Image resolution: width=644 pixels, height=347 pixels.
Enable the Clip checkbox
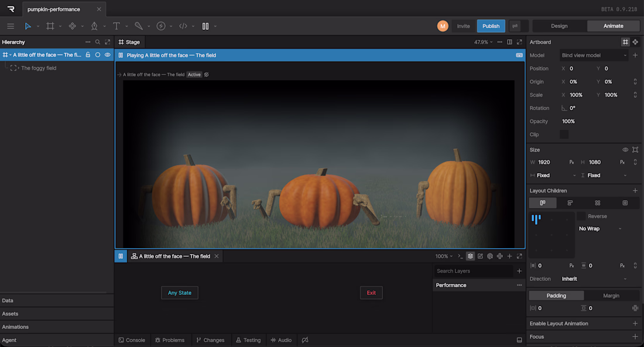click(x=564, y=134)
